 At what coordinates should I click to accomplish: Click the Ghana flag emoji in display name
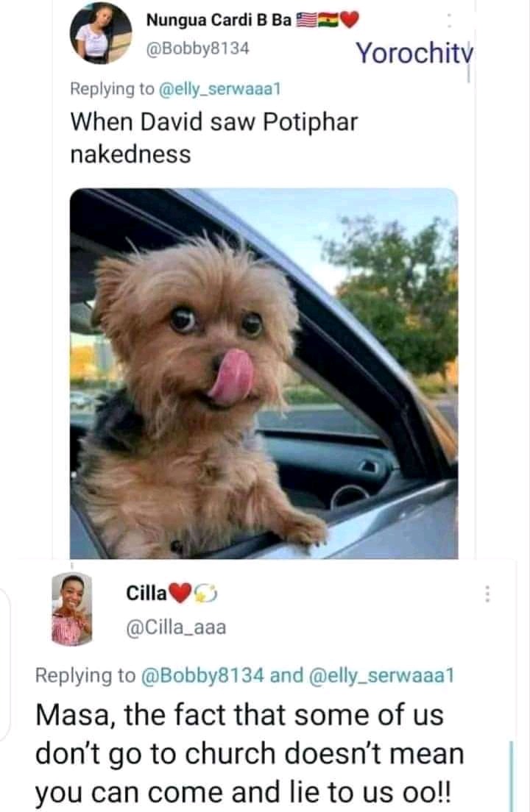click(x=328, y=20)
